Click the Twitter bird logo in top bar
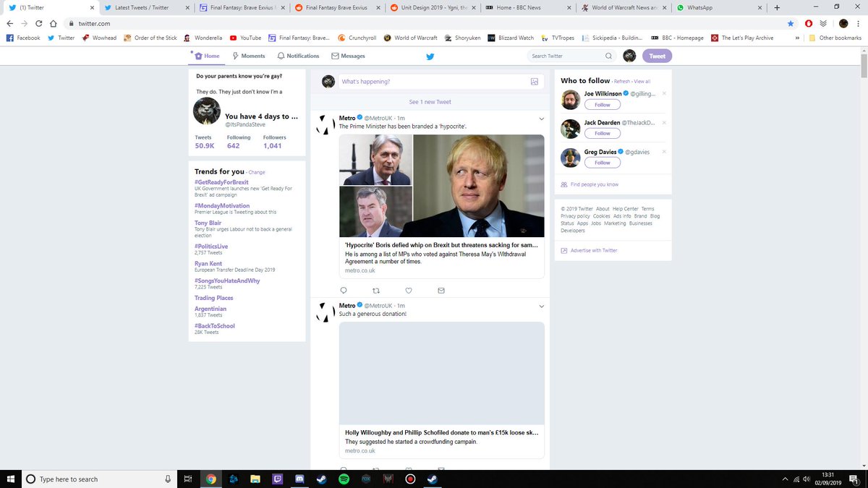Screen dimensions: 868x488 [x=430, y=56]
